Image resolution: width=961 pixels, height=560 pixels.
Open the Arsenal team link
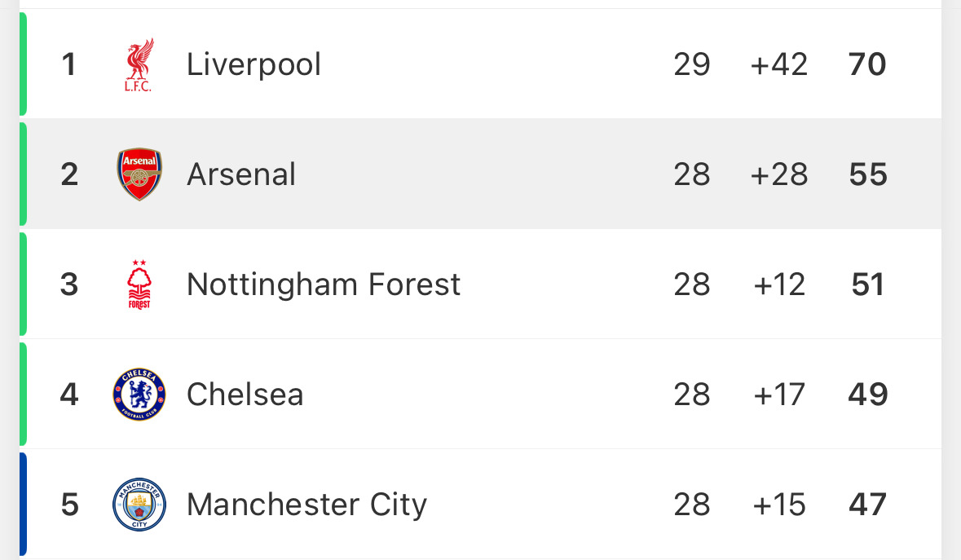click(241, 174)
